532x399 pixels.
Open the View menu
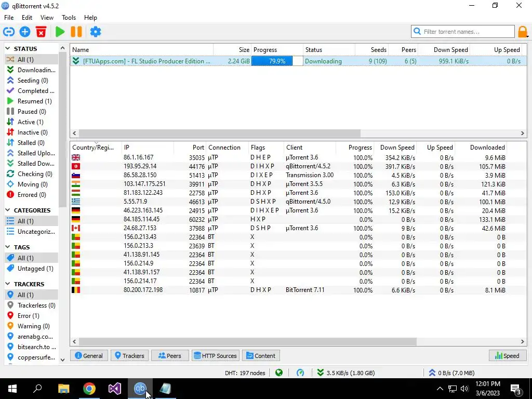47,18
